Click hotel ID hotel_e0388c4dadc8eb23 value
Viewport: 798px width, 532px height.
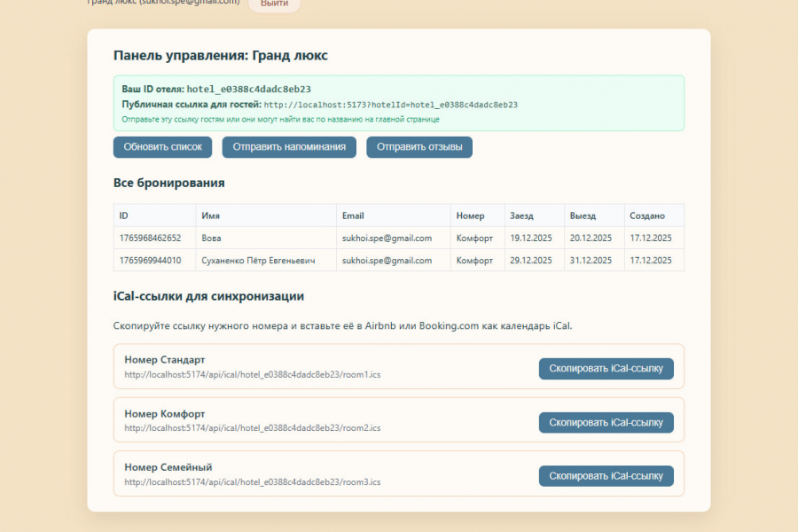click(249, 89)
